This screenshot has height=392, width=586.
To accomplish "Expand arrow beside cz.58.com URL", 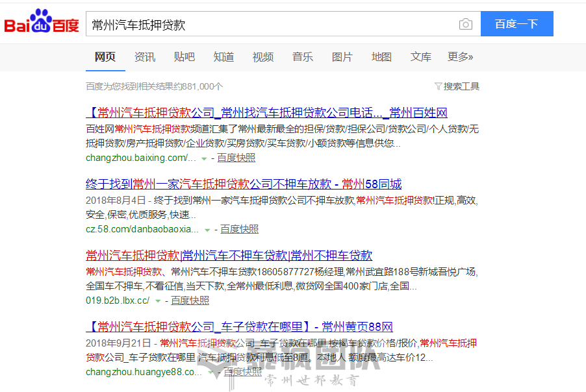I will coord(207,230).
